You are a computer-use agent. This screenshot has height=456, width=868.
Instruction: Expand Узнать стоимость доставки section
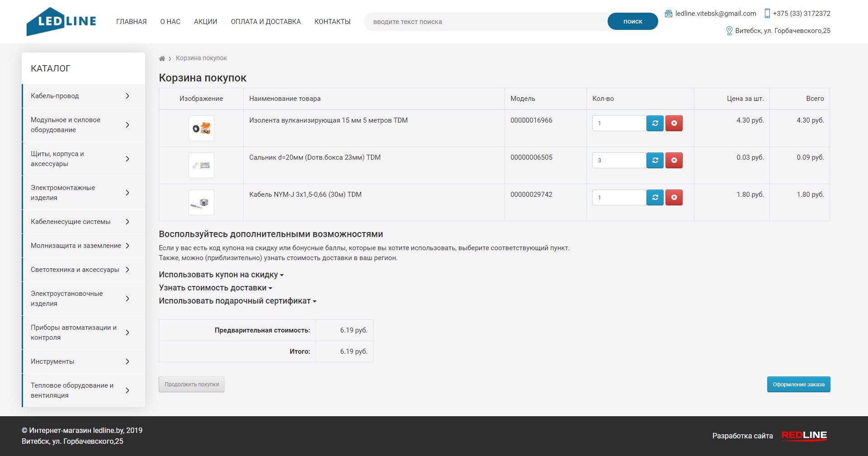[215, 288]
